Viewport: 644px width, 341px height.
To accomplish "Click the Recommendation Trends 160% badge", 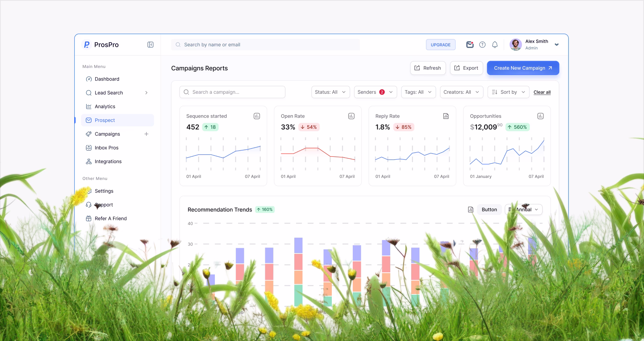I will [265, 210].
